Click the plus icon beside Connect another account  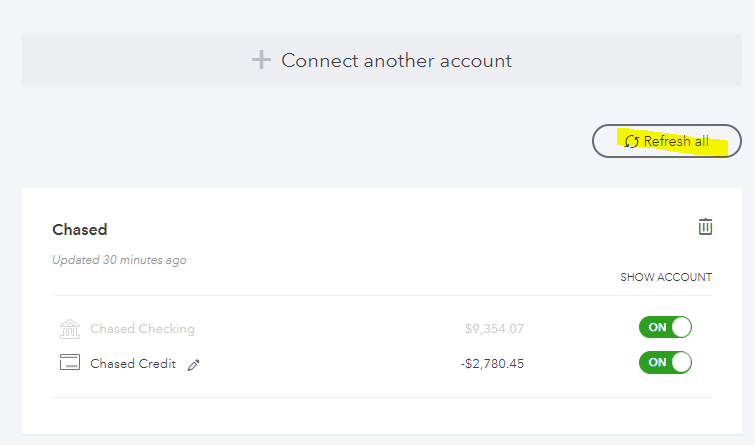pos(261,60)
